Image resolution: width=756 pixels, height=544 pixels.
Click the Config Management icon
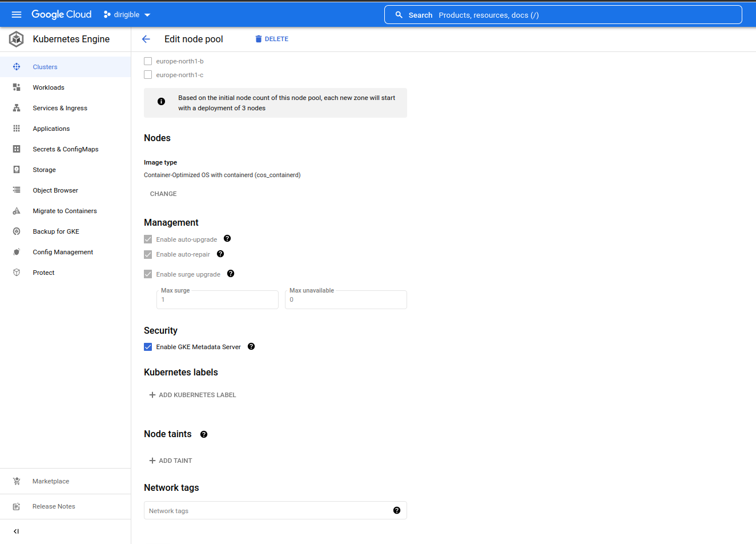point(17,252)
